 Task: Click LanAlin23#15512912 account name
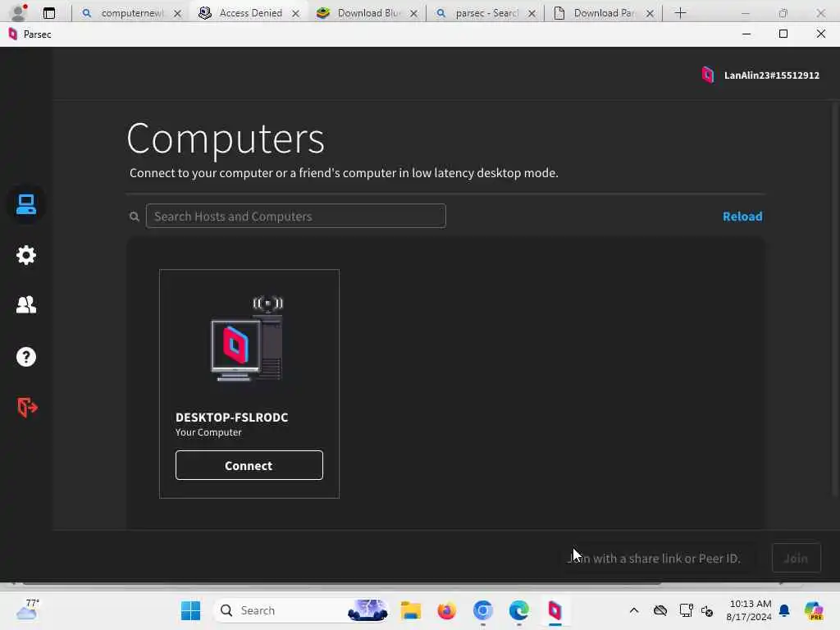tap(771, 75)
